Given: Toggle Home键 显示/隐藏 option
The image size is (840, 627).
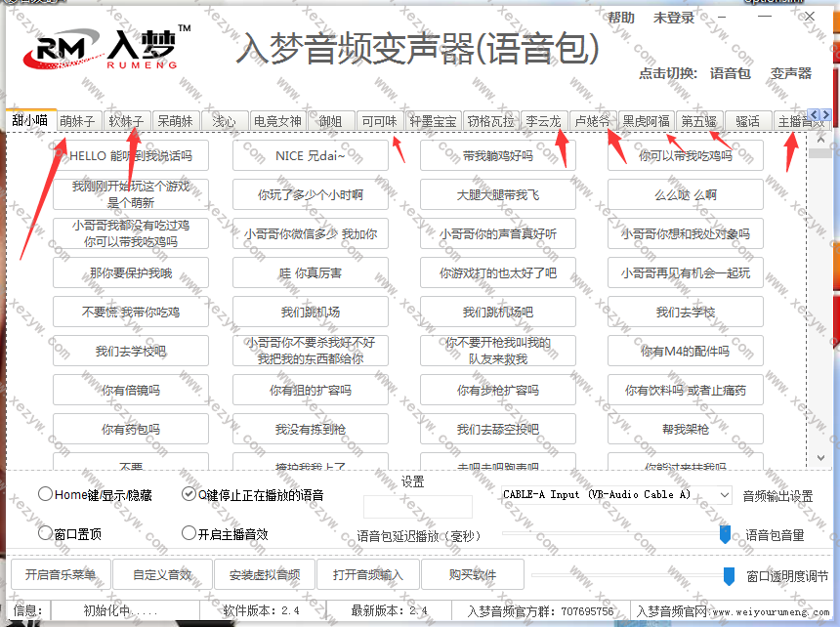Looking at the screenshot, I should [46, 494].
